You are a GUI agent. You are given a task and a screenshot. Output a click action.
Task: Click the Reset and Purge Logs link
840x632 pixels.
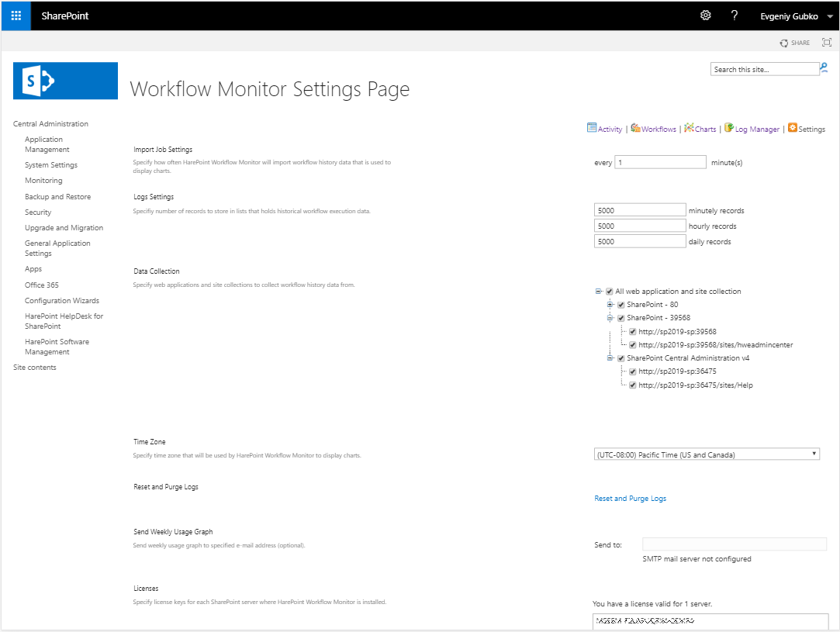pyautogui.click(x=630, y=499)
